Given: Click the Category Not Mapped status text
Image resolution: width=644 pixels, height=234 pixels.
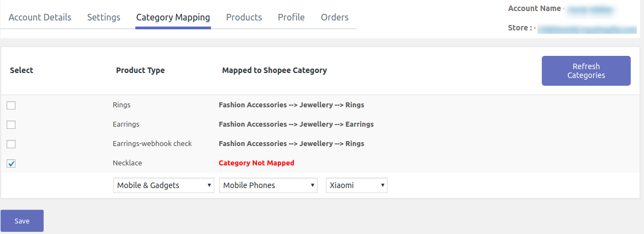Looking at the screenshot, I should click(x=256, y=163).
